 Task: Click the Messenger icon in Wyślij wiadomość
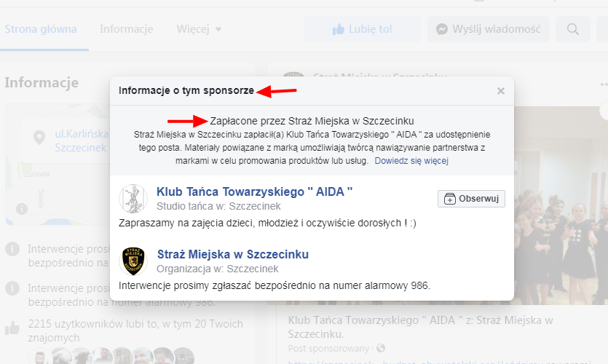tap(442, 30)
